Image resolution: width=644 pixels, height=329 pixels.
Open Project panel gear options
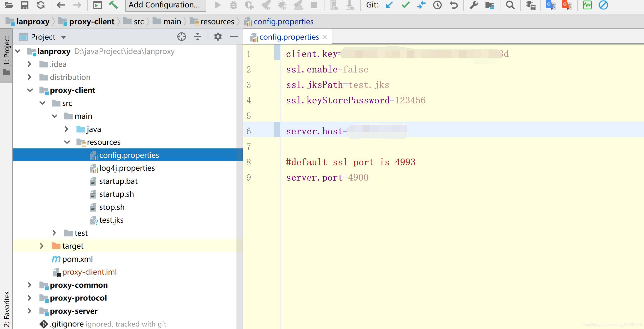[x=218, y=37]
